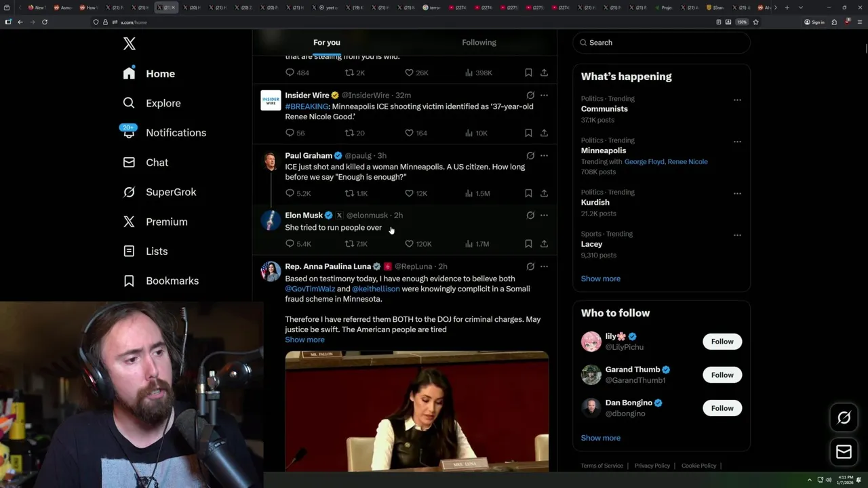Click the George Floyd trending link
This screenshot has height=488, width=868.
pos(644,162)
